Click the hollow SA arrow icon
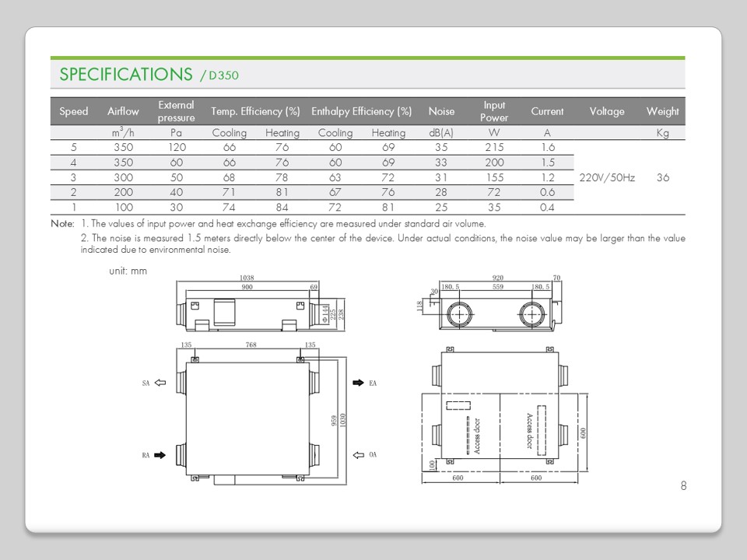 pos(160,383)
